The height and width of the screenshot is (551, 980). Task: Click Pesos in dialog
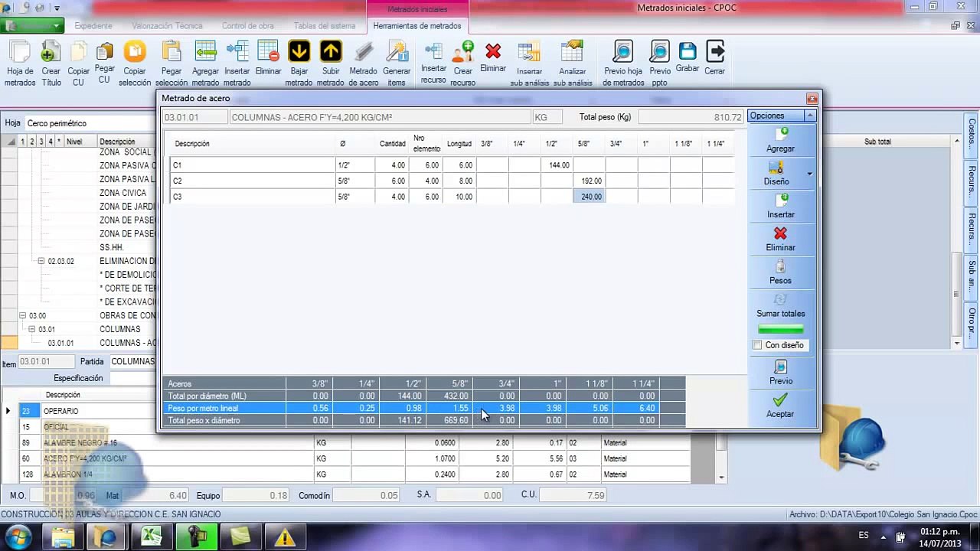(x=780, y=272)
